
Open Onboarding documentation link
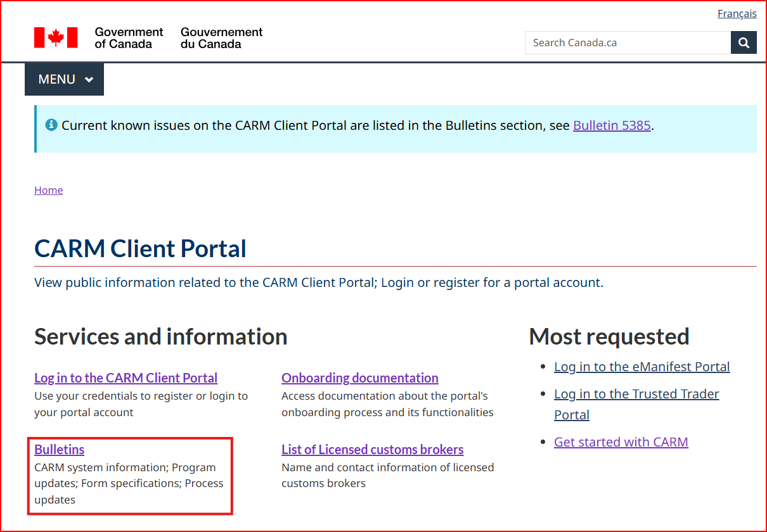pos(360,378)
